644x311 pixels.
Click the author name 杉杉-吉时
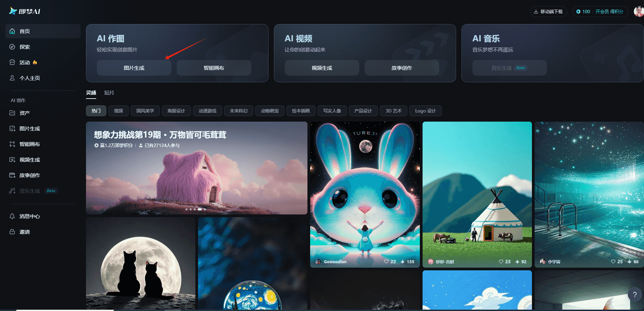pyautogui.click(x=445, y=262)
